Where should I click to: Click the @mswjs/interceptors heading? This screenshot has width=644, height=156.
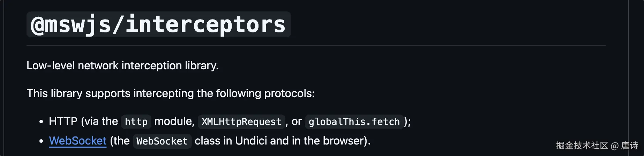coord(158,24)
